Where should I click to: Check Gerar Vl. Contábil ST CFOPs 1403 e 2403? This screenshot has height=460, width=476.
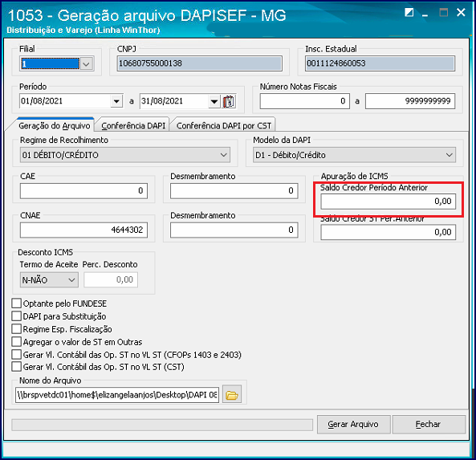click(16, 354)
